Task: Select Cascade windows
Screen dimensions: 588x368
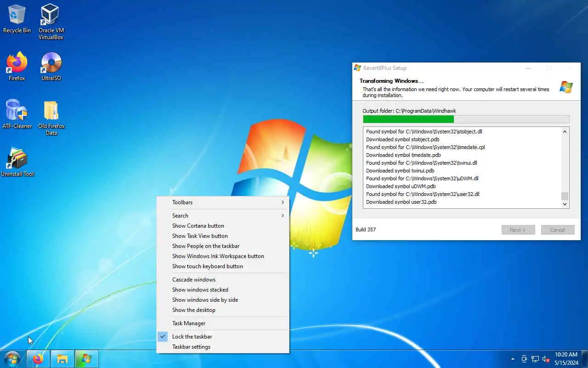Action: (223, 280)
